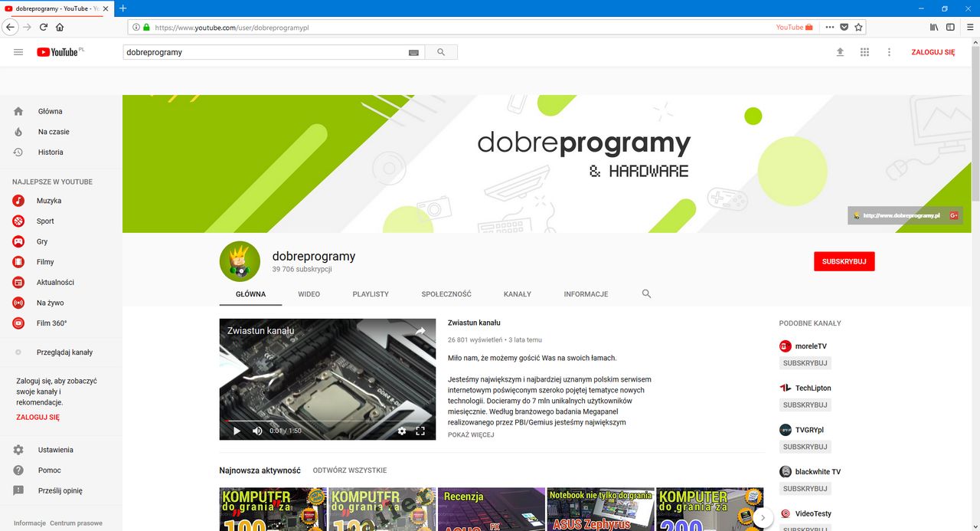This screenshot has height=531, width=980.
Task: Click the trailer video progress bar
Action: point(328,421)
